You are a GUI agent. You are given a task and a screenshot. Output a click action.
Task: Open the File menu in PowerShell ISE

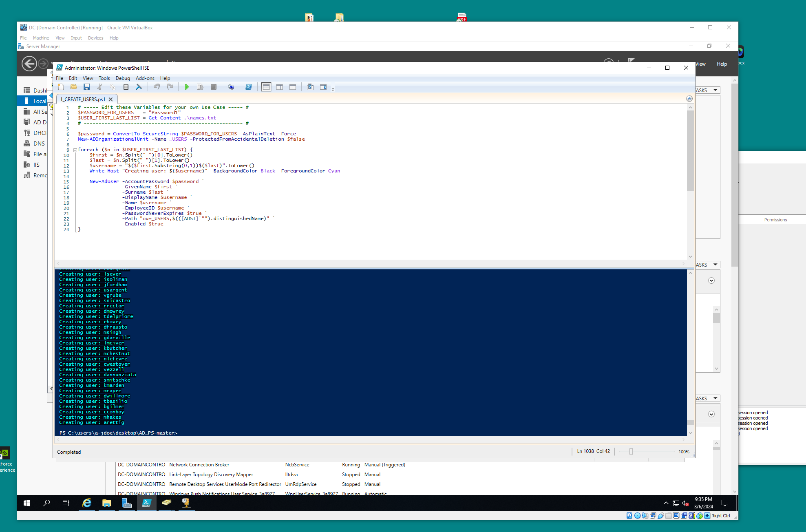click(60, 78)
